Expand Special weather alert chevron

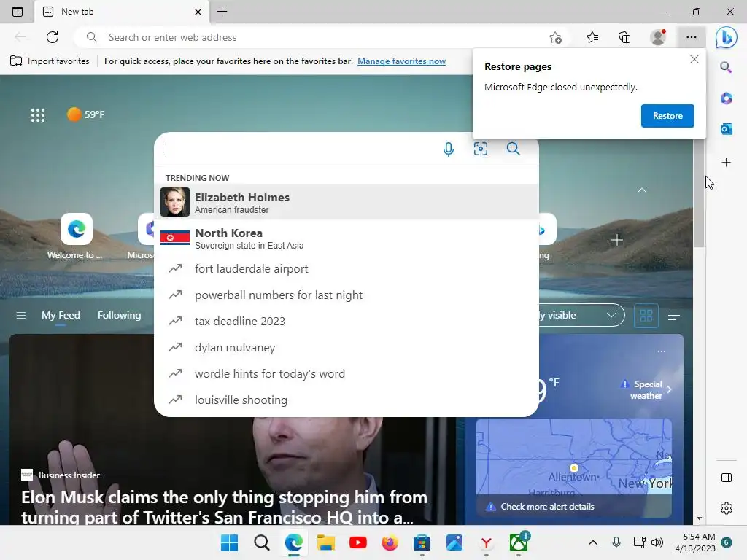[x=670, y=389]
